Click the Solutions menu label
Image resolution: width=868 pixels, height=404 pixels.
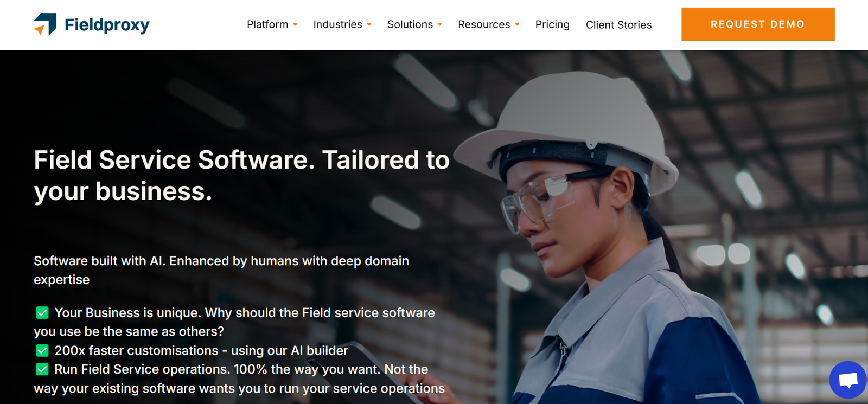(410, 24)
